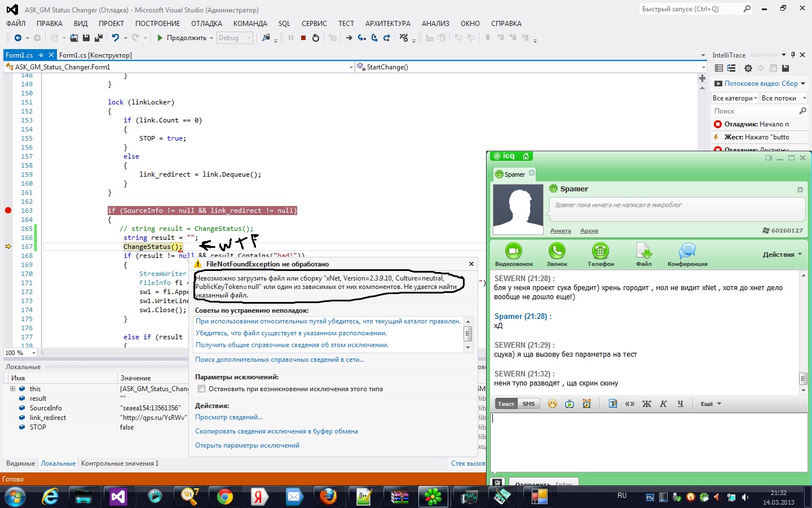Click the Телефон phone icon in ICQ
Screen dimensions: 812x508
pyautogui.click(x=601, y=255)
